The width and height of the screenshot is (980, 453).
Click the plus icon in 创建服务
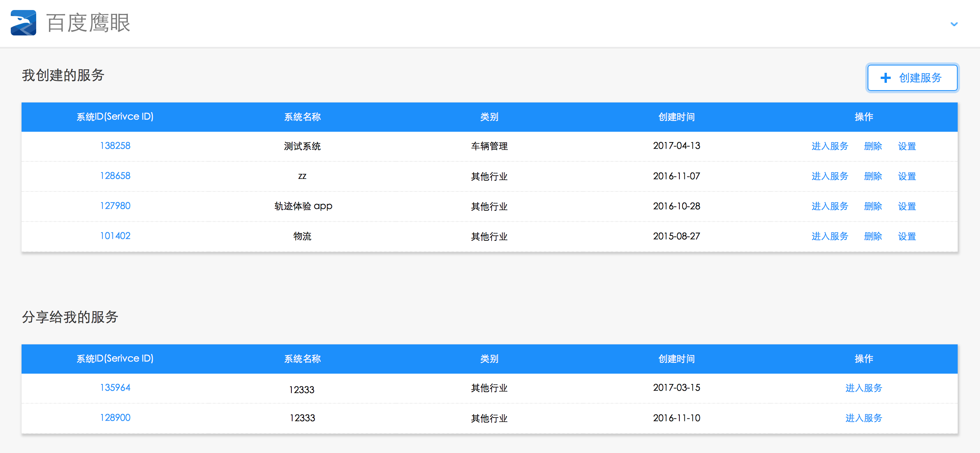click(x=885, y=78)
